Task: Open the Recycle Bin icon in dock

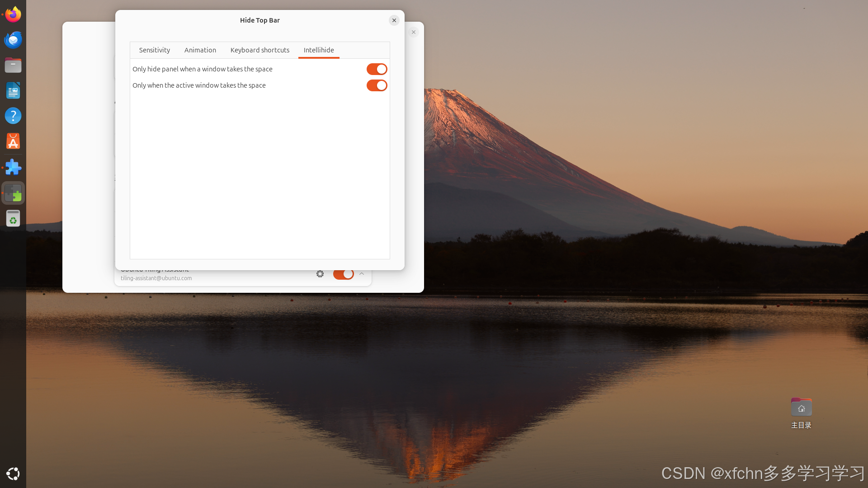Action: coord(13,219)
